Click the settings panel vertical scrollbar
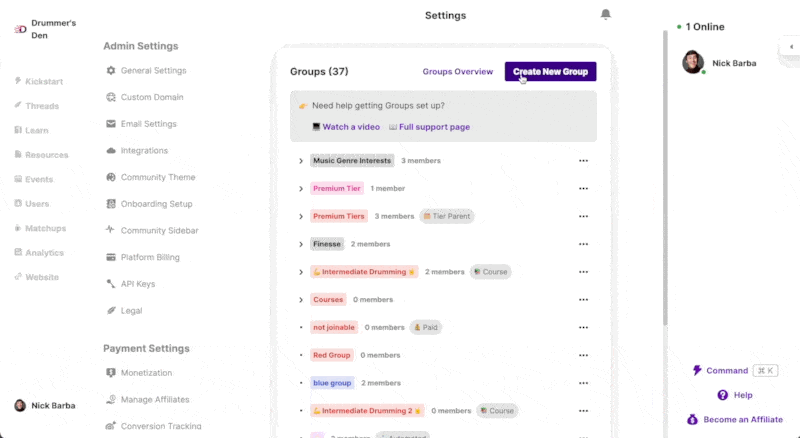Screen dimensions: 800x438 [665, 177]
